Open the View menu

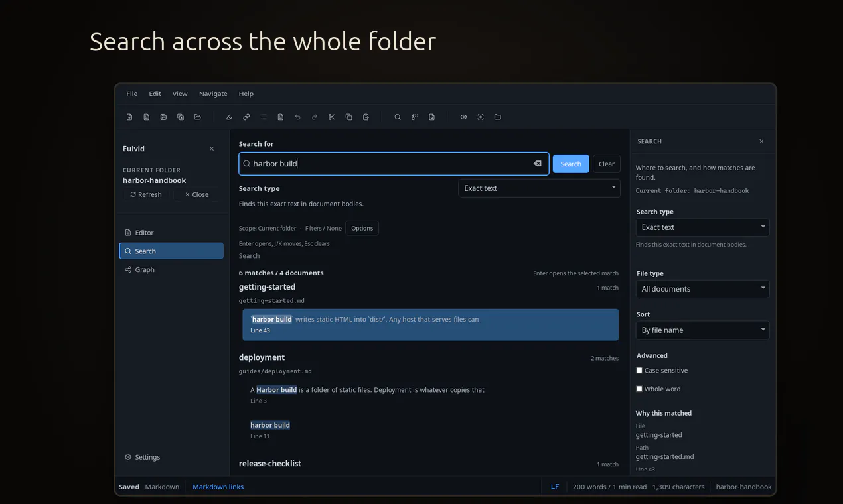coord(180,94)
